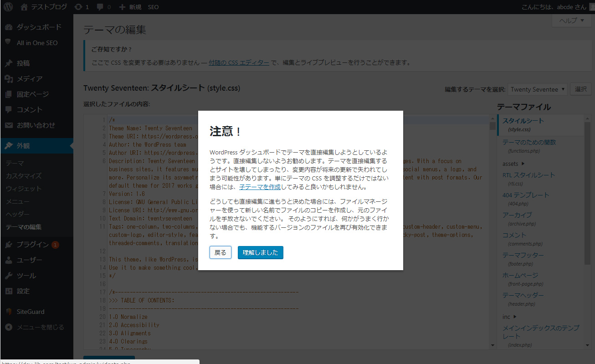The width and height of the screenshot is (595, 364).
Task: Open SiteGuard menu in sidebar
Action: (x=30, y=312)
